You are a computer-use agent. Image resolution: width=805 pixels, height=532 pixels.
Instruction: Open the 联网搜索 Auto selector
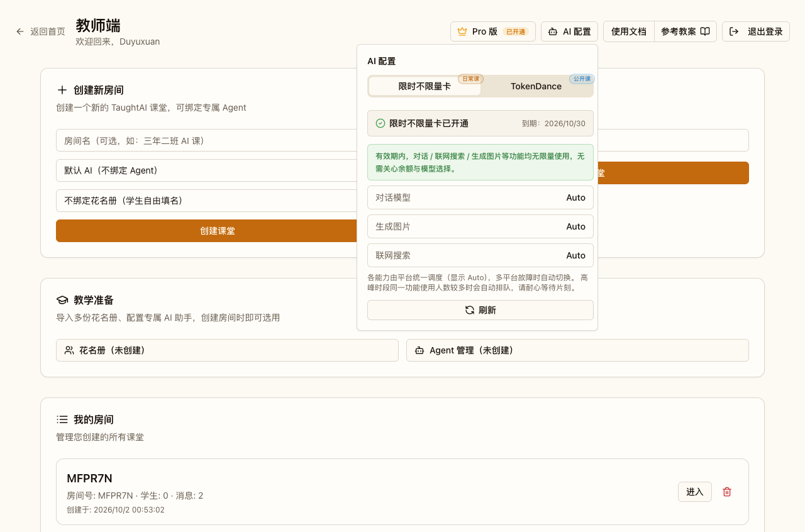pyautogui.click(x=480, y=255)
